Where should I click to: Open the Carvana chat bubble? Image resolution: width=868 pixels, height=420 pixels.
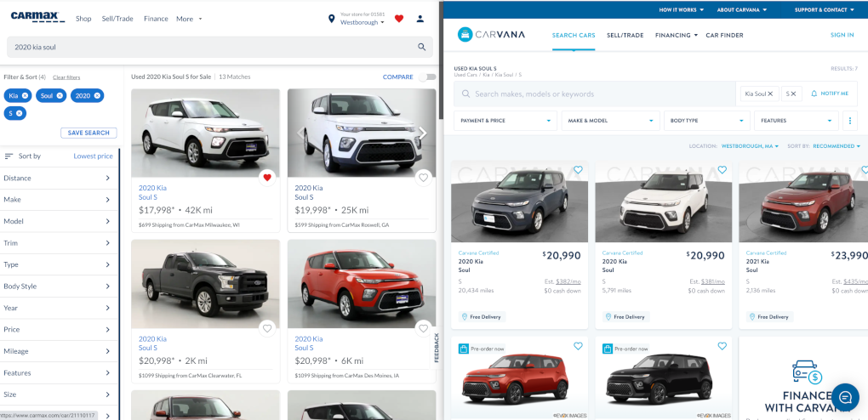[845, 397]
